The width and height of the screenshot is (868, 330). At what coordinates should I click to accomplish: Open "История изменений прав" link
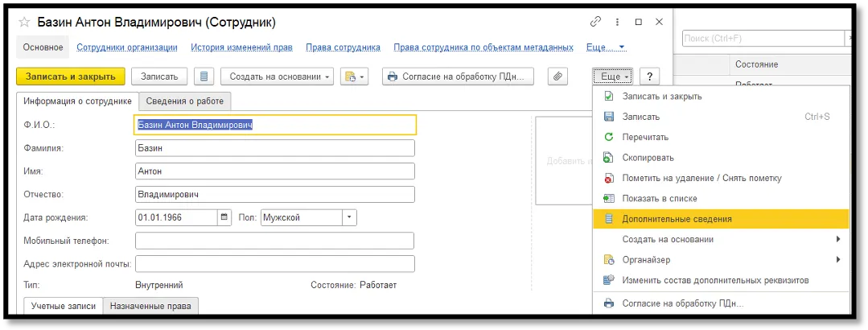[x=241, y=47]
